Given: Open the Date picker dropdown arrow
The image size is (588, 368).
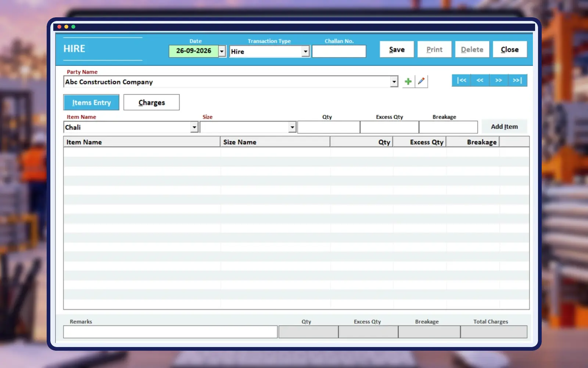Looking at the screenshot, I should (x=222, y=51).
